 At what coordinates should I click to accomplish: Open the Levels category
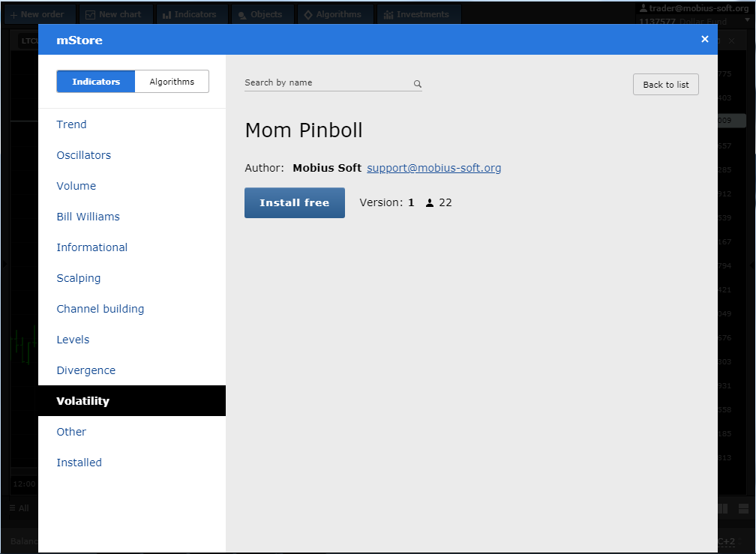coord(73,340)
